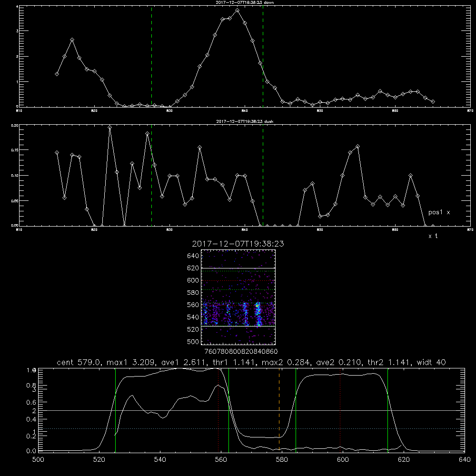Click the first diamond data point in the dawn plot

(x=57, y=74)
